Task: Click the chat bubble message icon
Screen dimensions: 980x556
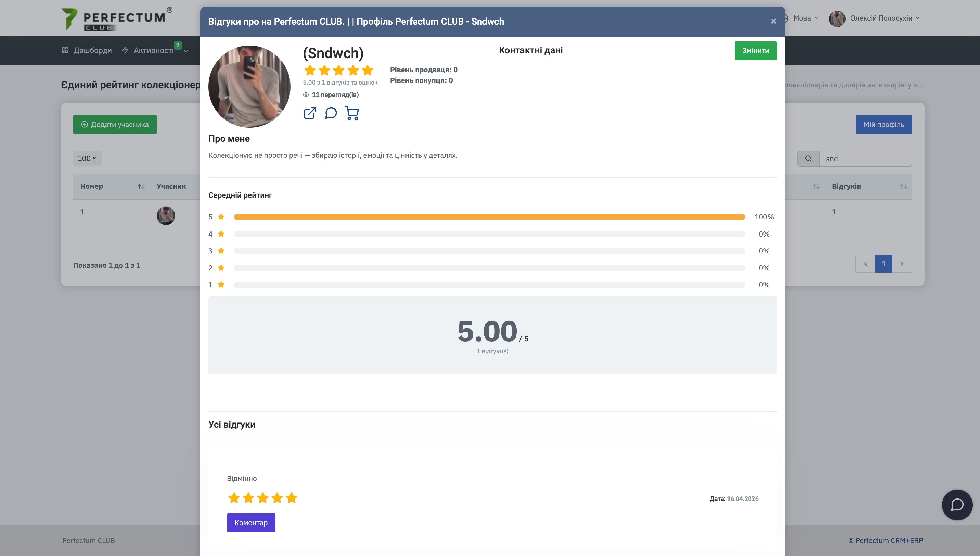Action: pyautogui.click(x=331, y=113)
